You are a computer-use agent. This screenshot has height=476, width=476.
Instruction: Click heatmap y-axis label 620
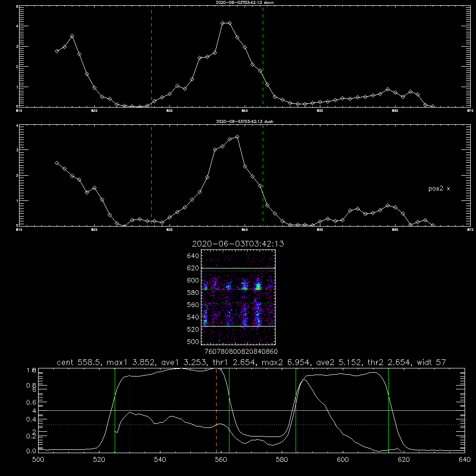coord(193,268)
